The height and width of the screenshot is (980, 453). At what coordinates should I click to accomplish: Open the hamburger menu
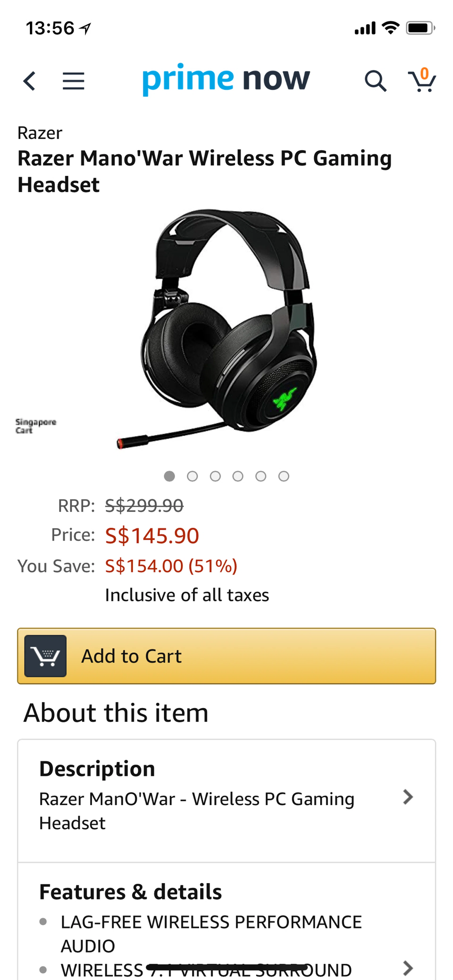click(73, 81)
